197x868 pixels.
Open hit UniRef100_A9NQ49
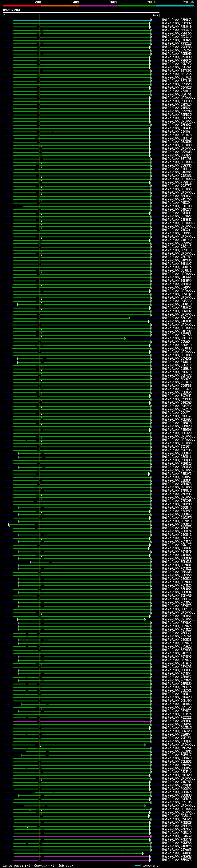click(x=177, y=27)
